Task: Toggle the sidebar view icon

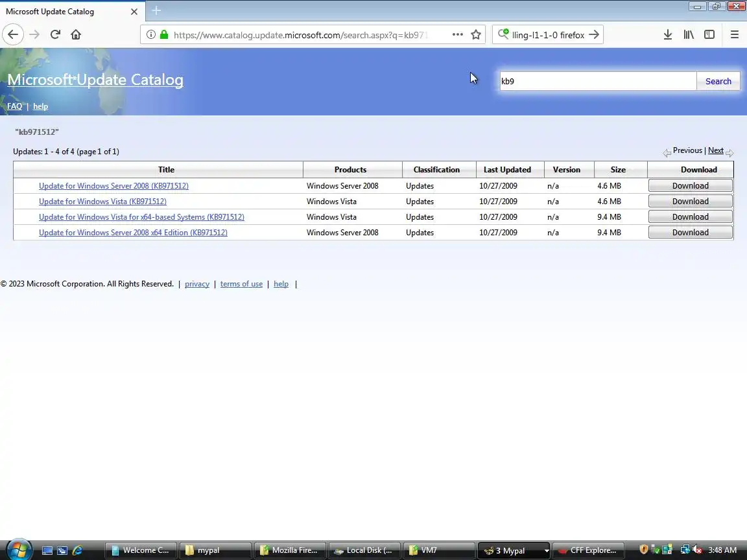Action: [709, 34]
